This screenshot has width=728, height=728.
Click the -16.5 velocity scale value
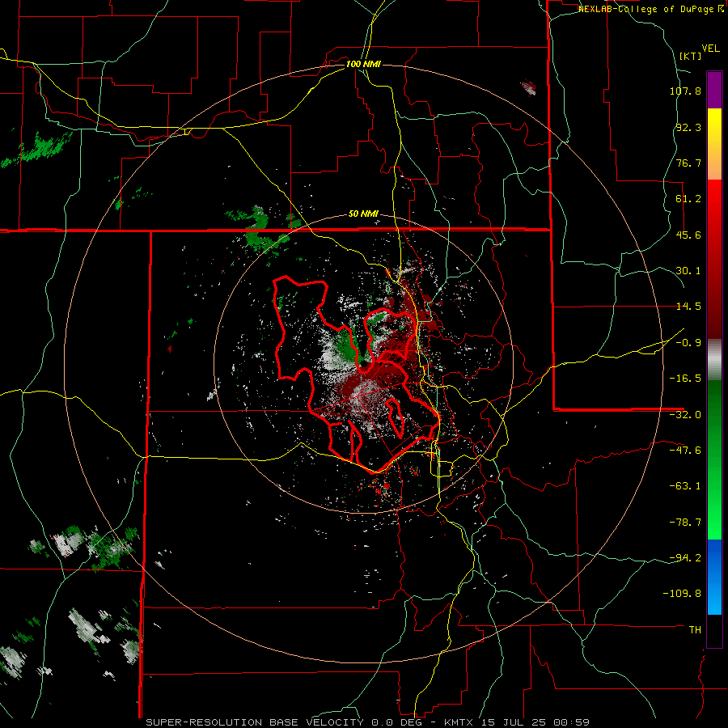pos(685,379)
